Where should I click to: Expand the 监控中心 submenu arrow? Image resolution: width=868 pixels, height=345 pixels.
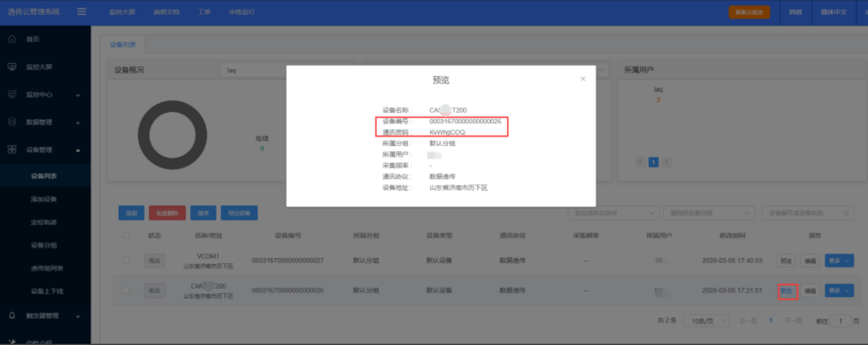[x=78, y=96]
